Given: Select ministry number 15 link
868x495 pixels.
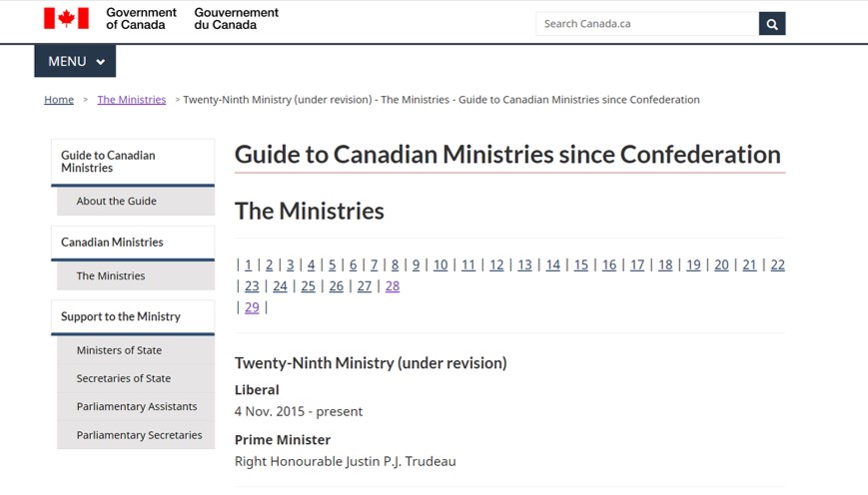Looking at the screenshot, I should (580, 265).
